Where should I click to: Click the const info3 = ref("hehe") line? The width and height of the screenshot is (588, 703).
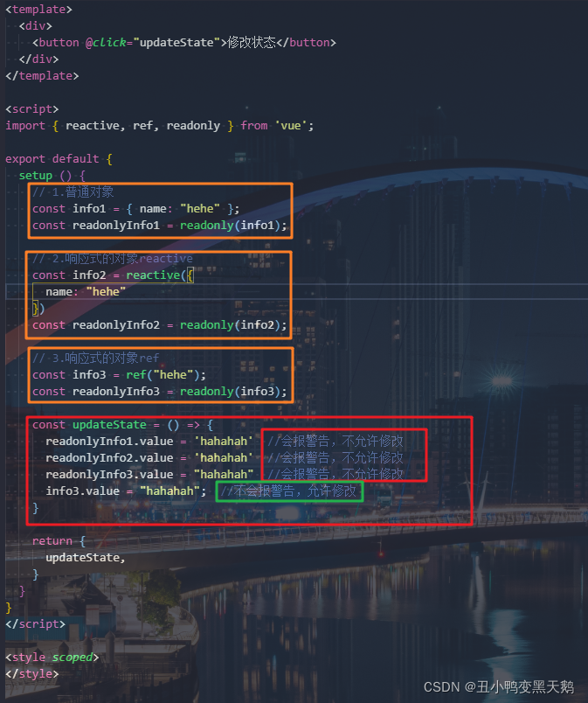[119, 374]
